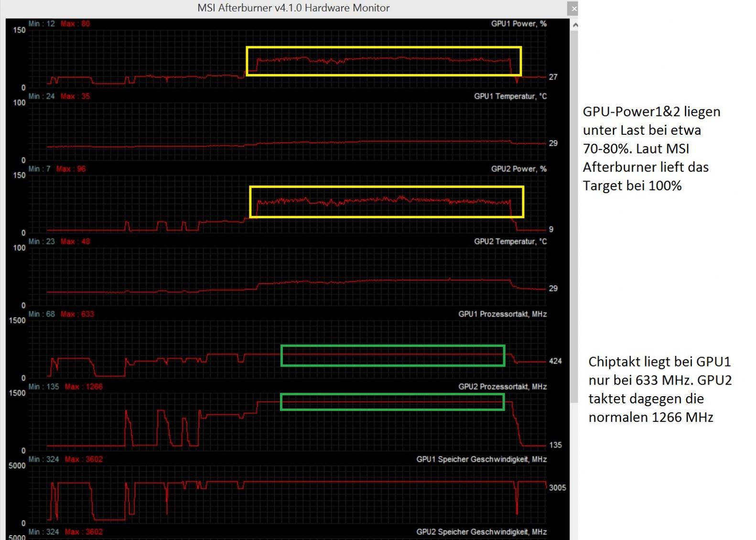The height and width of the screenshot is (540, 756).
Task: Click current GPU1 clock reading '424'
Action: coord(555,361)
